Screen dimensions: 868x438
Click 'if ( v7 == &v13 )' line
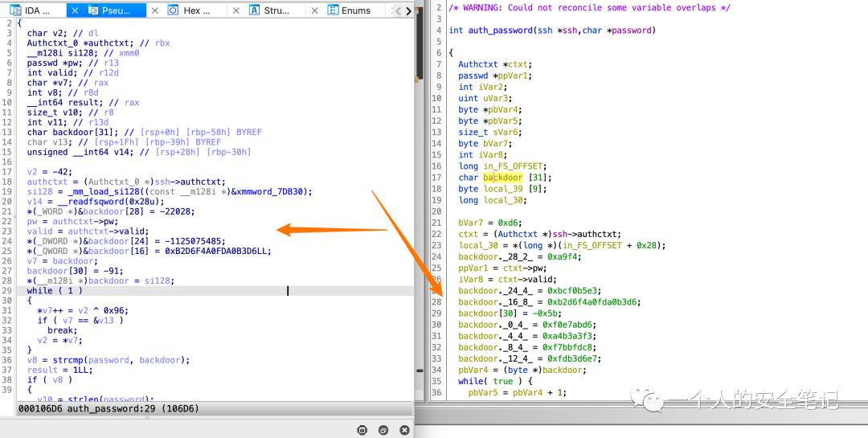pos(81,321)
